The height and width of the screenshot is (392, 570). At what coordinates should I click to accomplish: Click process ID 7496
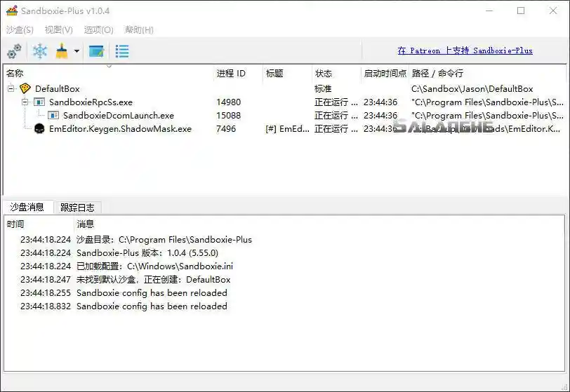(226, 128)
